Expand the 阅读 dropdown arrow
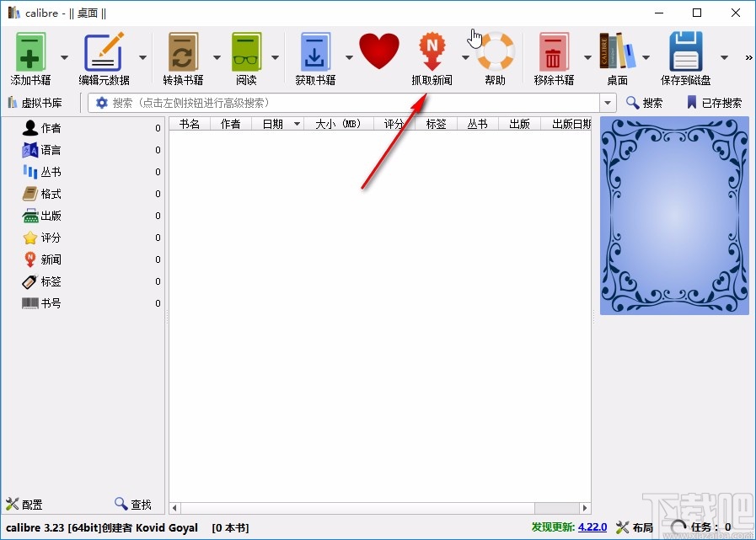This screenshot has width=756, height=540. (x=275, y=57)
